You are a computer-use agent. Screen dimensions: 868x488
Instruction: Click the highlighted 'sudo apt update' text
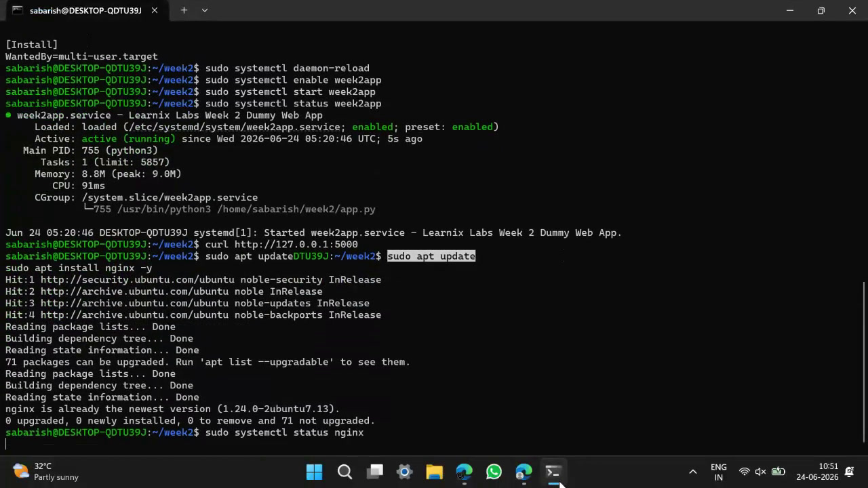431,256
